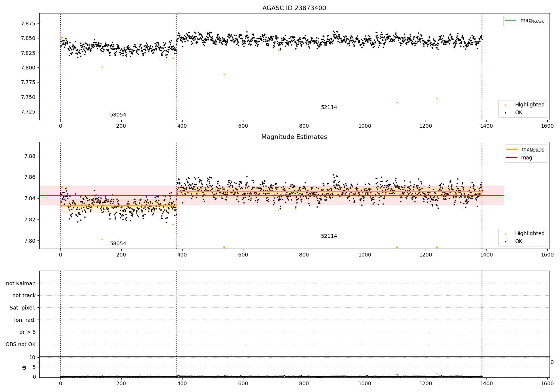This screenshot has height=392, width=560.
Task: Click the highlighted orange point near 7.747 in top plot
Action: (x=437, y=99)
